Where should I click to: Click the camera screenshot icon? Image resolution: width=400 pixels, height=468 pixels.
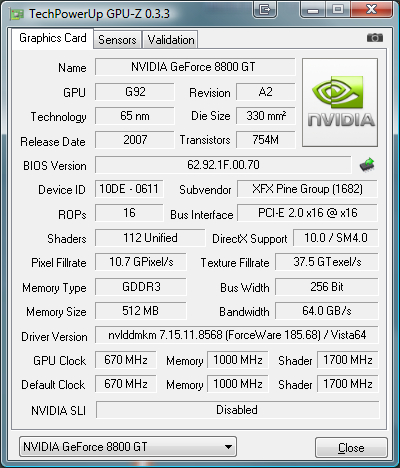point(375,38)
